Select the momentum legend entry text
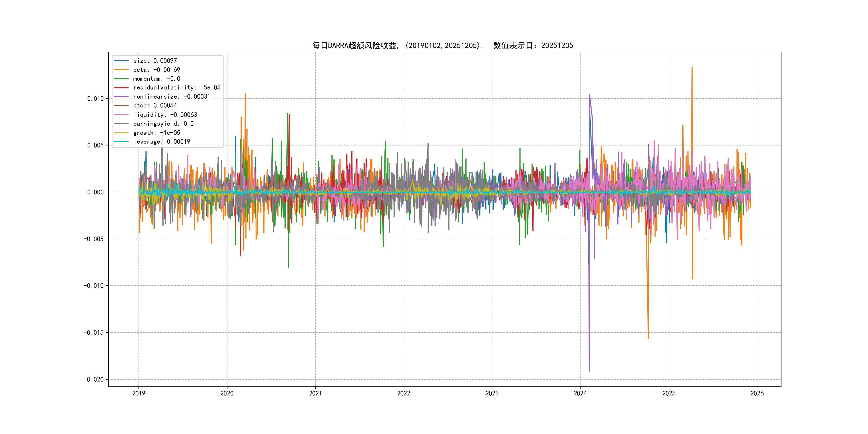The height and width of the screenshot is (434, 868). pos(156,78)
